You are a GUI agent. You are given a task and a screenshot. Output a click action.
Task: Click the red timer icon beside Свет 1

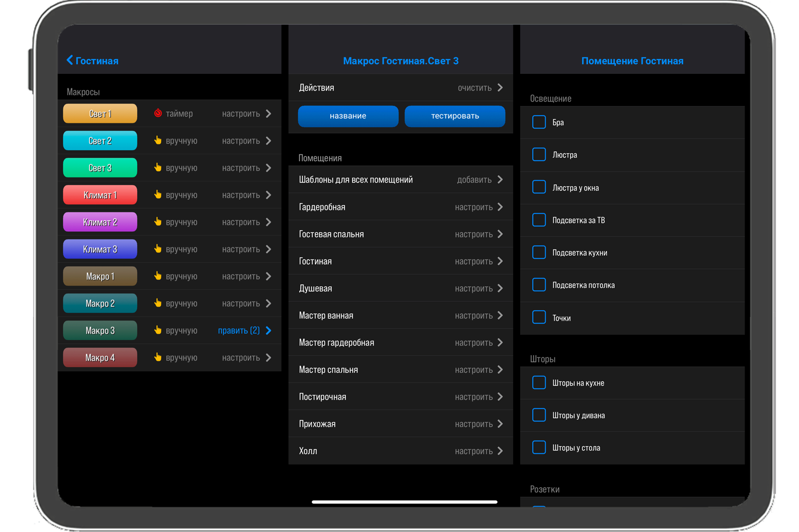pyautogui.click(x=157, y=113)
